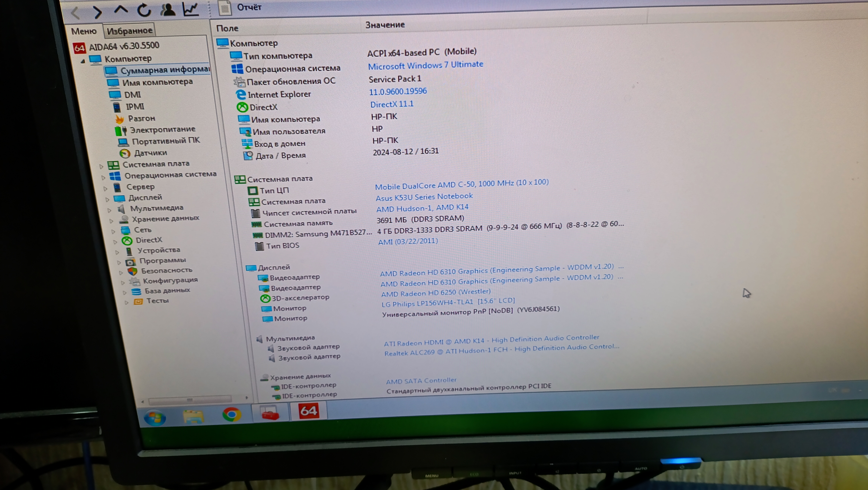868x490 pixels.
Task: Collapse the Компьютер tree node
Action: (83, 61)
